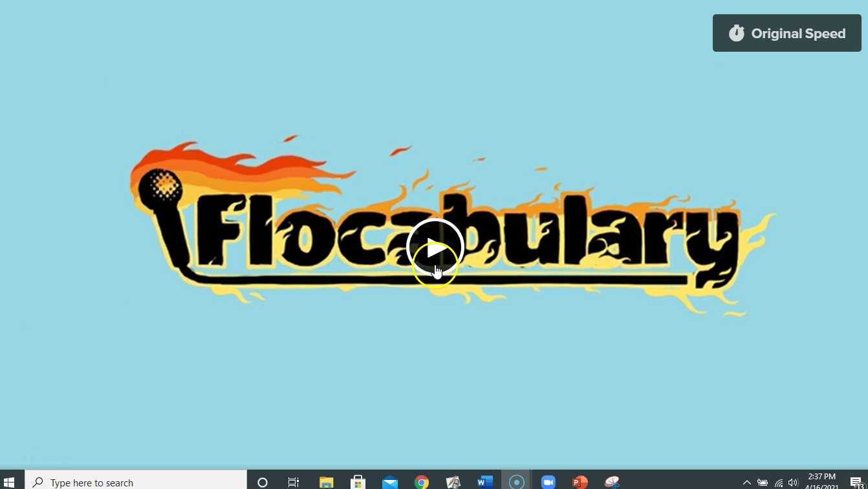Launch the Zoom video app
This screenshot has width=868, height=489.
(x=548, y=482)
